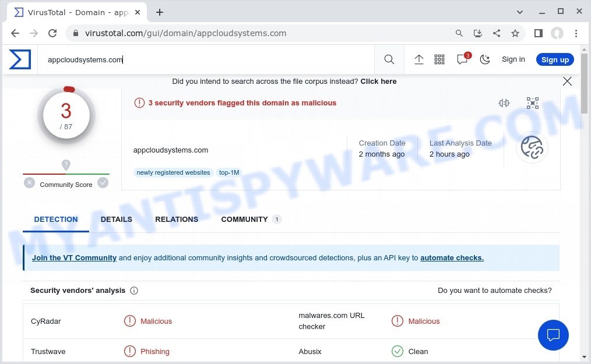Open the apps grid icon
Viewport: 591px width, 364px height.
[439, 59]
